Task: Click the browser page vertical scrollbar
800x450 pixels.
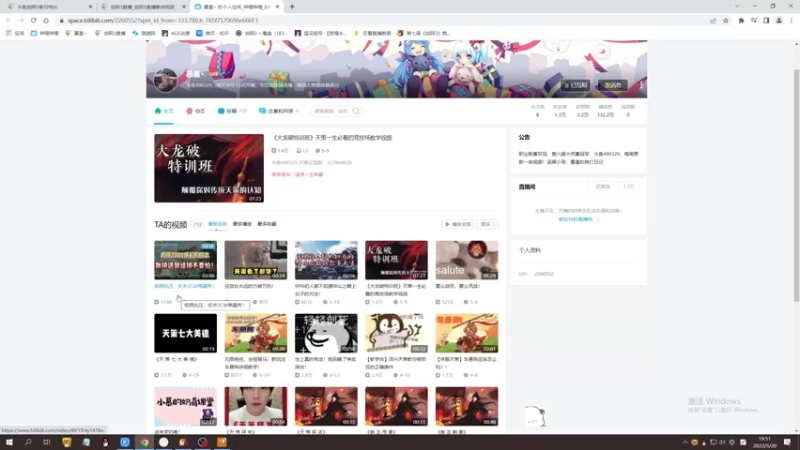Action: click(796, 185)
